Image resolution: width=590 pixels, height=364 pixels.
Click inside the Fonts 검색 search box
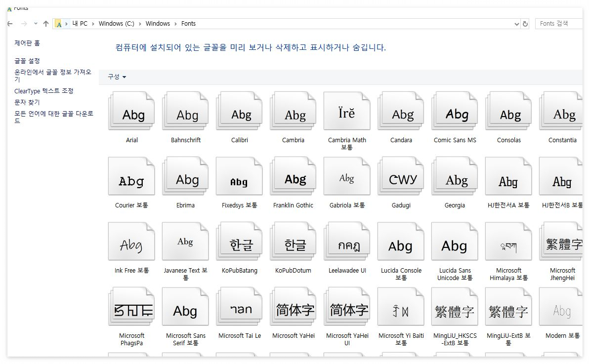(558, 23)
